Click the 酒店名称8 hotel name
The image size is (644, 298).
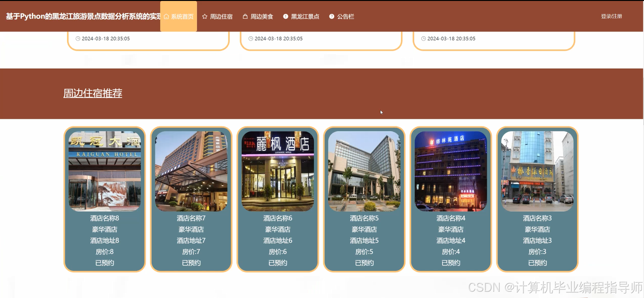(104, 218)
